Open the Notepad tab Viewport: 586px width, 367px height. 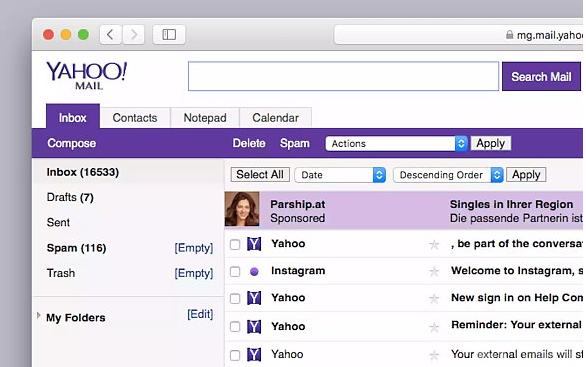click(205, 118)
